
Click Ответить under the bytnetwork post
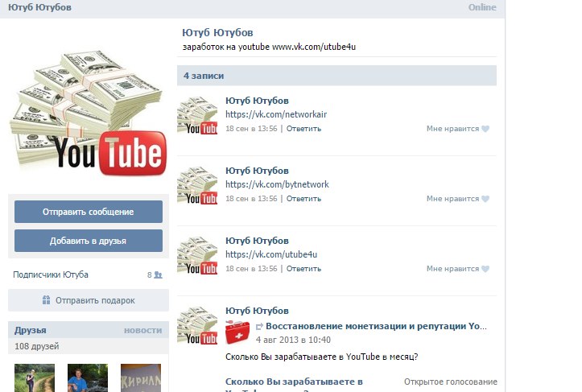tap(303, 199)
